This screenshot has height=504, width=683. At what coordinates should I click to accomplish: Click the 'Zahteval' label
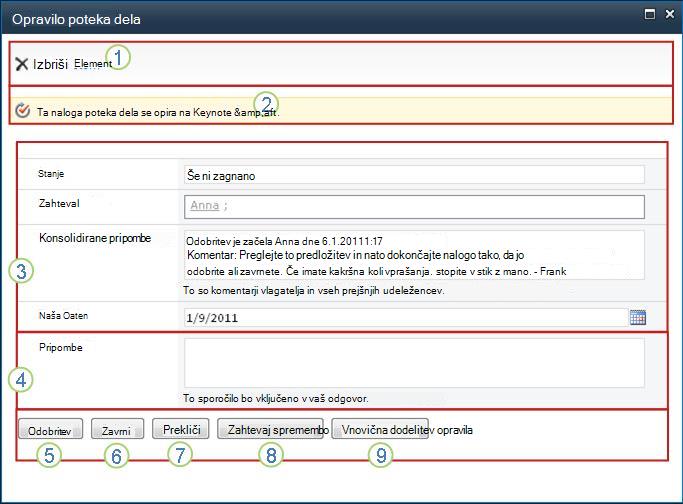tap(59, 203)
